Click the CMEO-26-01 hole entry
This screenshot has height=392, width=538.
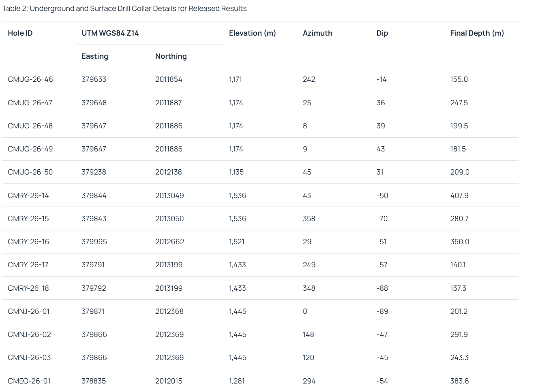pyautogui.click(x=29, y=381)
